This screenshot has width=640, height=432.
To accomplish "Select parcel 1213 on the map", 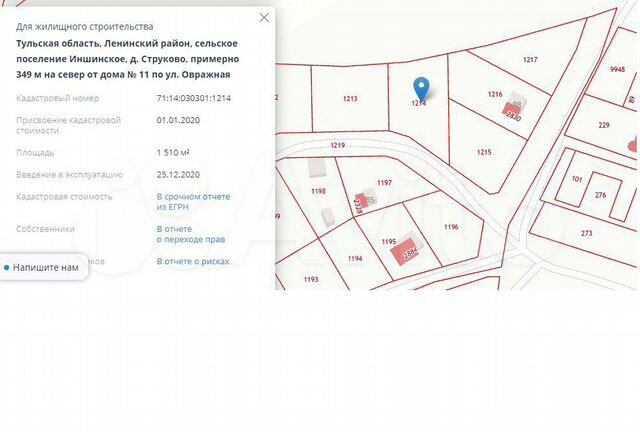I will (349, 99).
